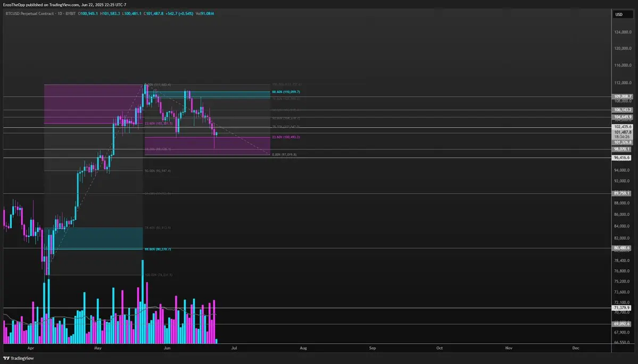The height and width of the screenshot is (364, 638).
Task: Click the Sep label on time axis
Action: coord(372,348)
